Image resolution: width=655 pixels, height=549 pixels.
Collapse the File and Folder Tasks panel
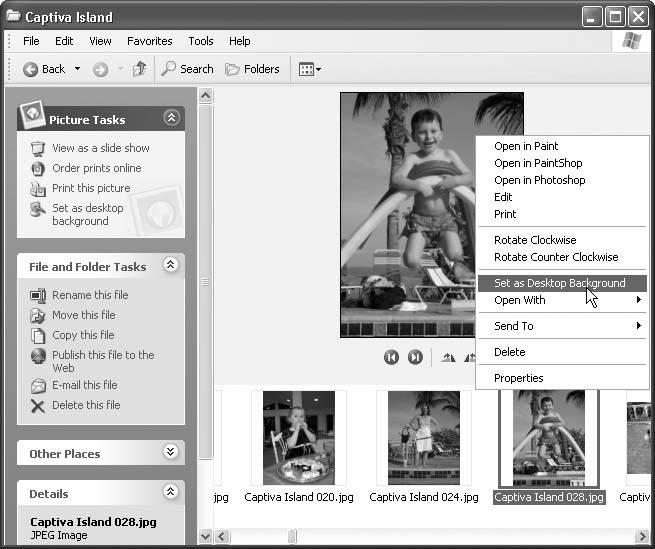click(x=171, y=266)
